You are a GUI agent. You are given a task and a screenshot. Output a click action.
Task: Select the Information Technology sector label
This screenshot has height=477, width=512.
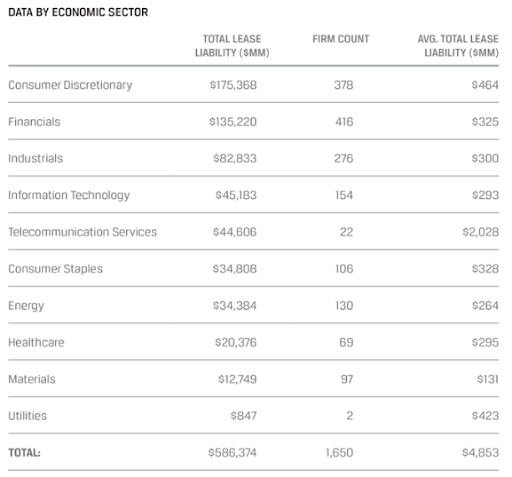[69, 196]
